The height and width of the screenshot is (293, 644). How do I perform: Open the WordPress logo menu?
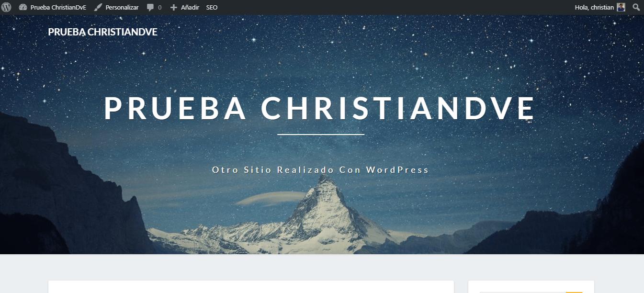point(7,7)
